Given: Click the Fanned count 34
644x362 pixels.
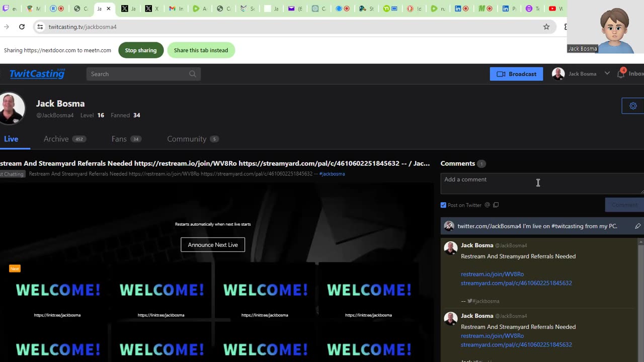Looking at the screenshot, I should 137,115.
